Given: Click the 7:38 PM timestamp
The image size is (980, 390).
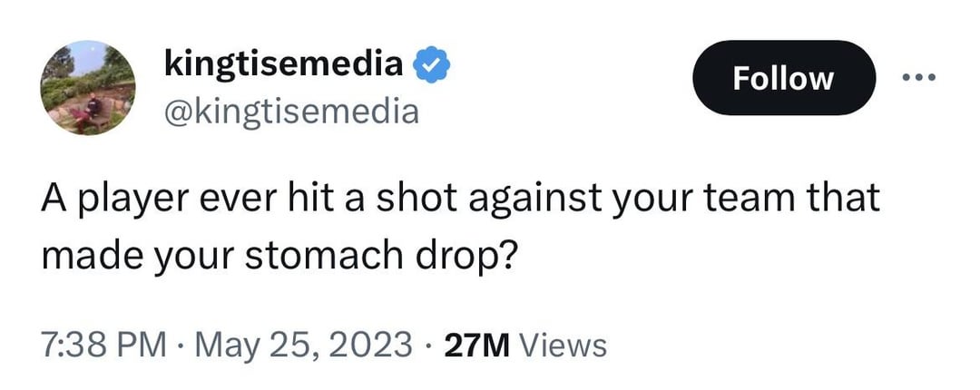Looking at the screenshot, I should (x=103, y=345).
